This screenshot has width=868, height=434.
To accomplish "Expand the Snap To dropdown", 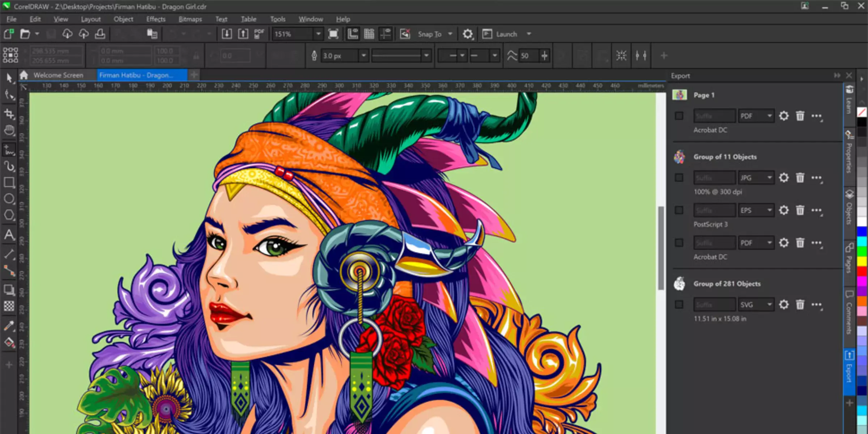I will point(450,34).
